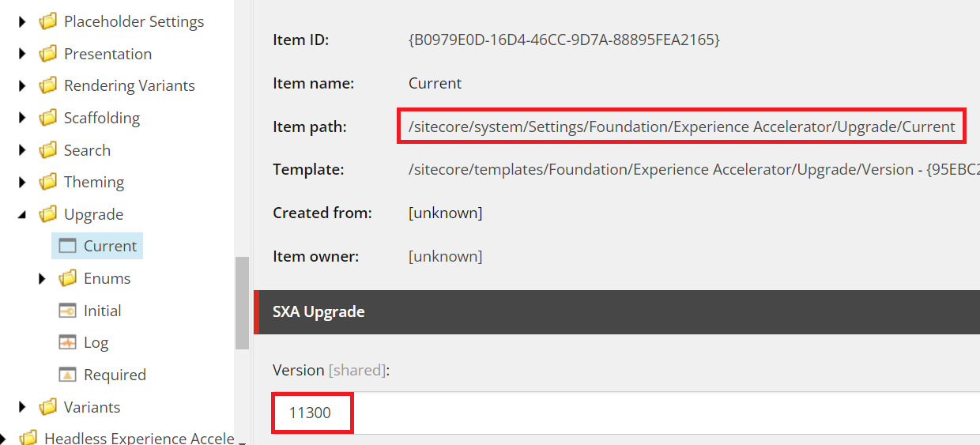This screenshot has height=445, width=980.
Task: Select the Presentation tree item
Action: coord(107,54)
